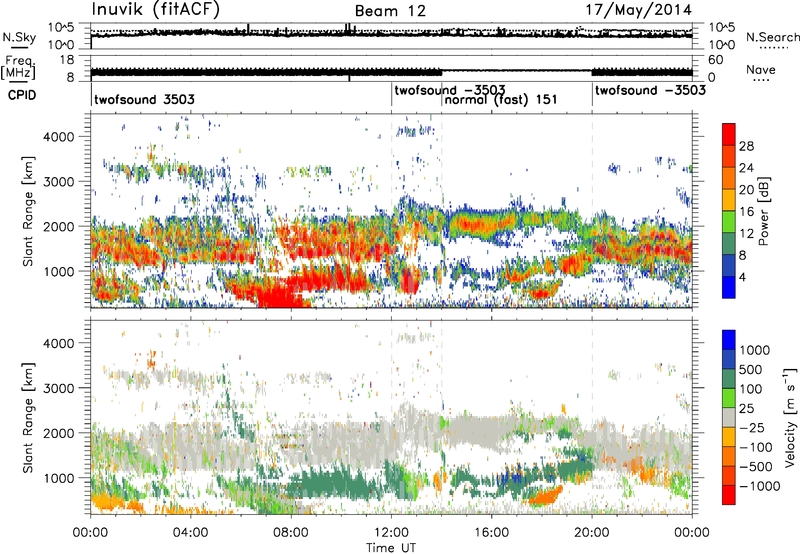Click the Power colorbar tick '16'

click(x=746, y=212)
